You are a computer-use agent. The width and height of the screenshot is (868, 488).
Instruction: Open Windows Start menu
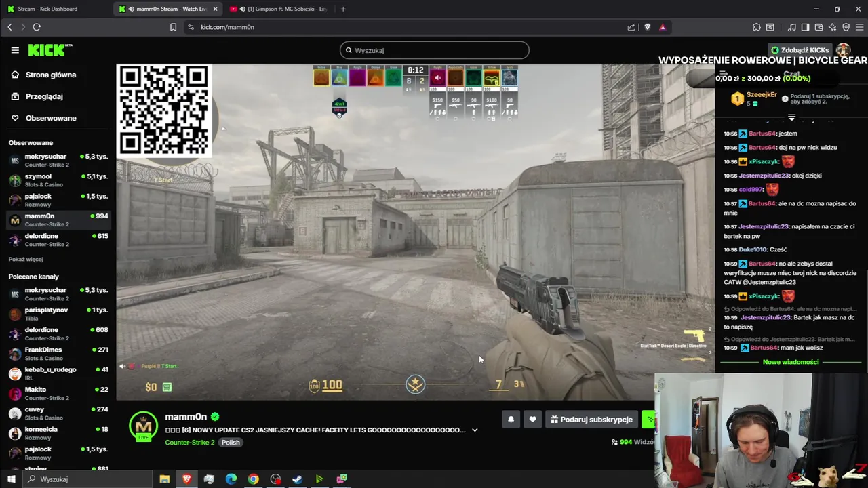[11, 479]
